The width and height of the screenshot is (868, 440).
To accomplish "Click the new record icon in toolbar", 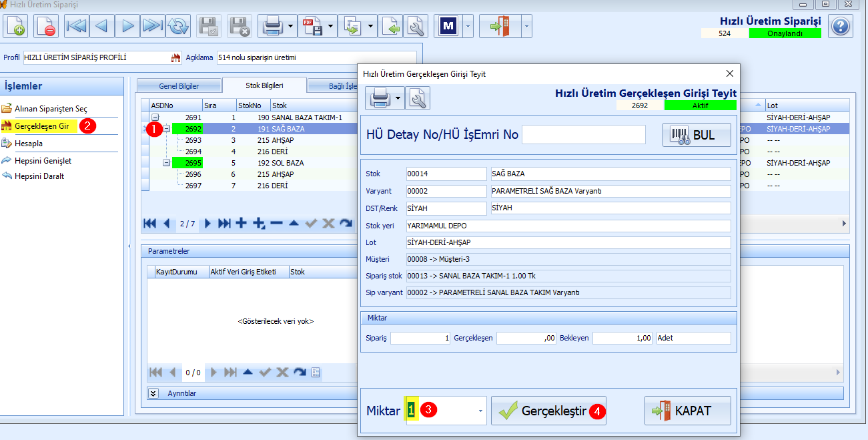I will pyautogui.click(x=15, y=27).
